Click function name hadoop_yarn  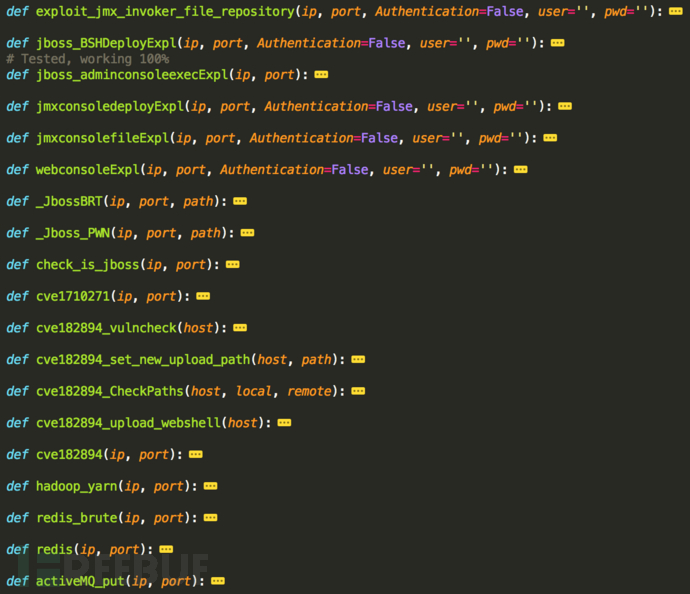(77, 487)
